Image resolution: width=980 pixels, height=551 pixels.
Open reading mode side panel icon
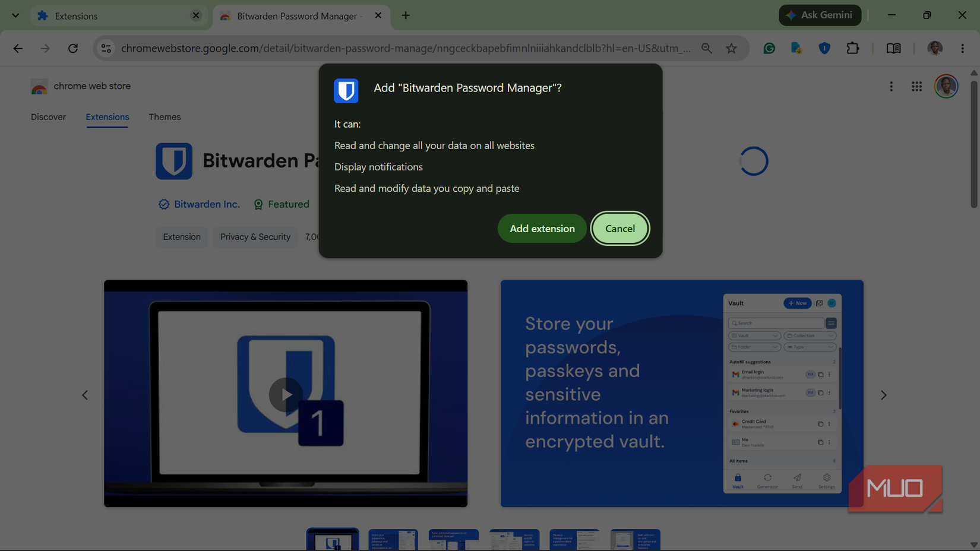pyautogui.click(x=893, y=48)
